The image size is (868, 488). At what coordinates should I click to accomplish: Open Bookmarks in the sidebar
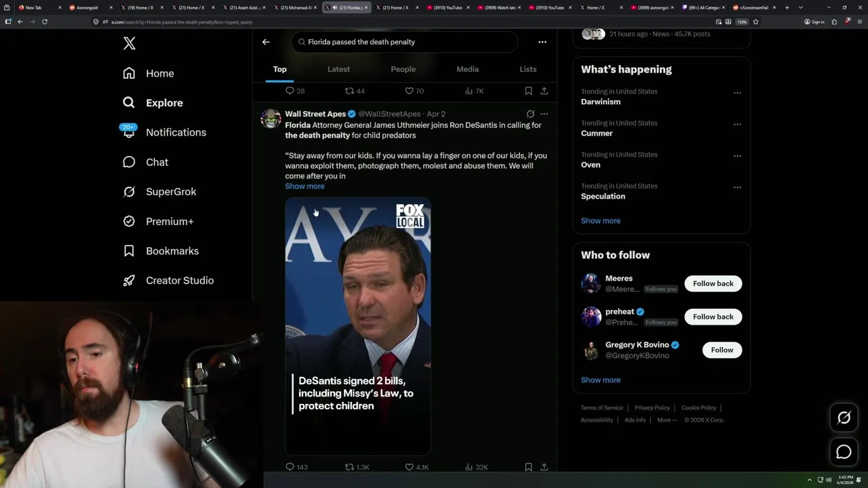click(172, 251)
